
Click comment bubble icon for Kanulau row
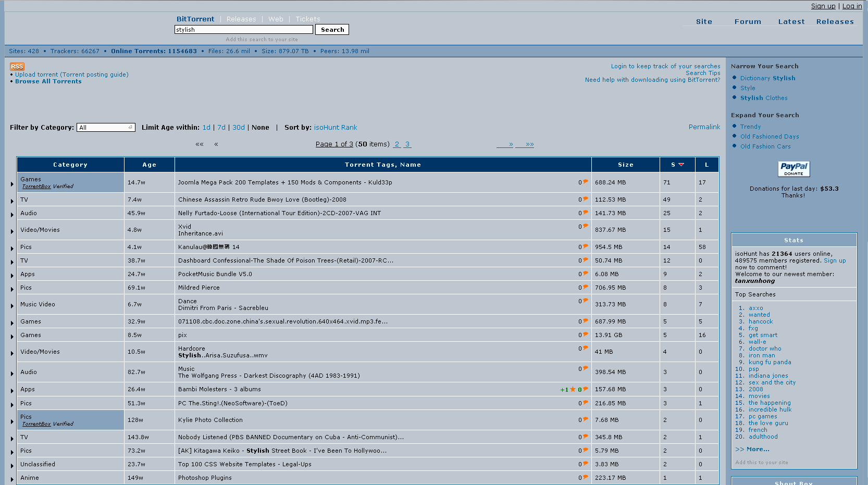(586, 246)
